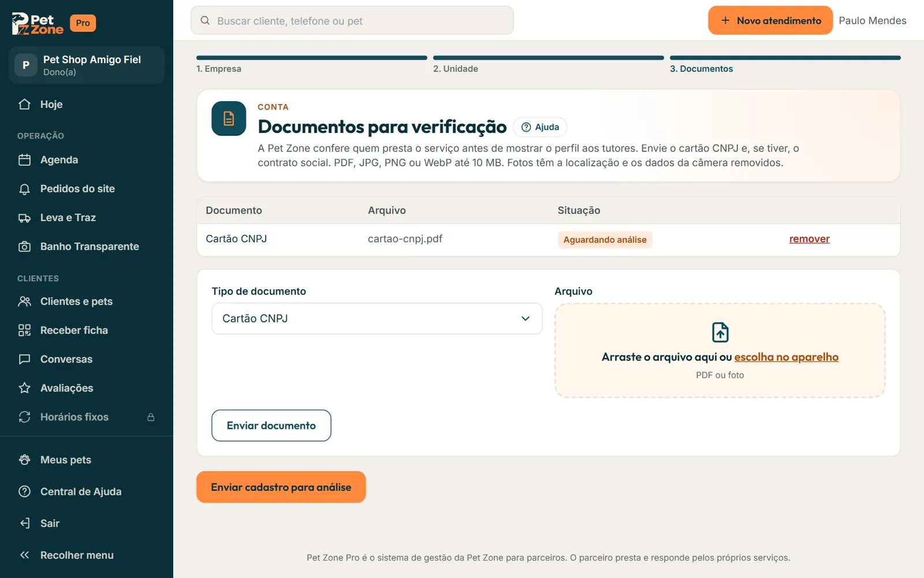Screen dimensions: 924x578
Task: Click the cartao-cnpj.pdf file name
Action: [405, 239]
